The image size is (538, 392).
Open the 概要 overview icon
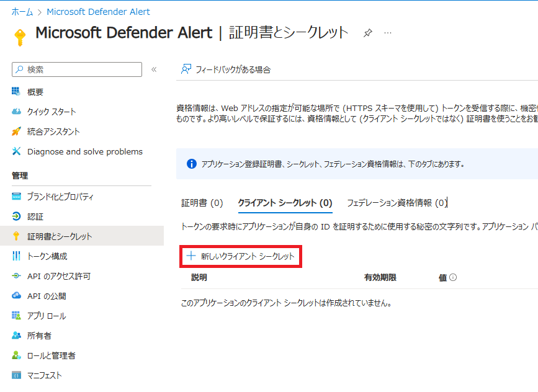(16, 92)
